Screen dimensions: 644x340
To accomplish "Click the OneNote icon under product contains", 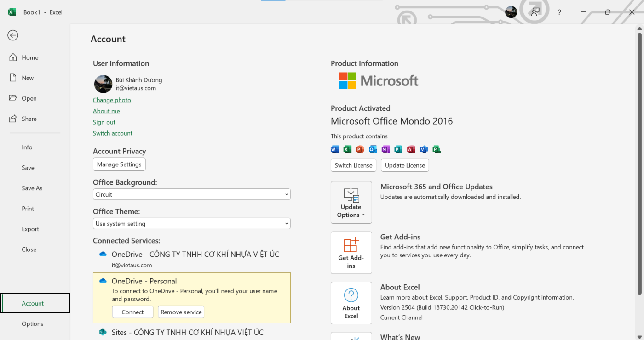I will point(385,149).
